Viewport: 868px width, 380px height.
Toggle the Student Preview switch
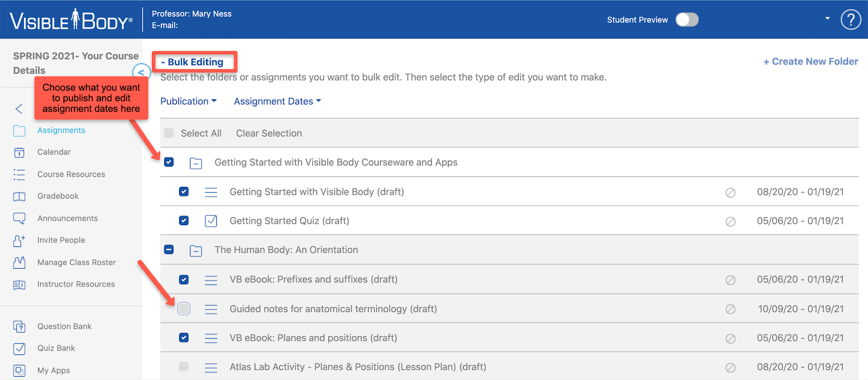[687, 20]
